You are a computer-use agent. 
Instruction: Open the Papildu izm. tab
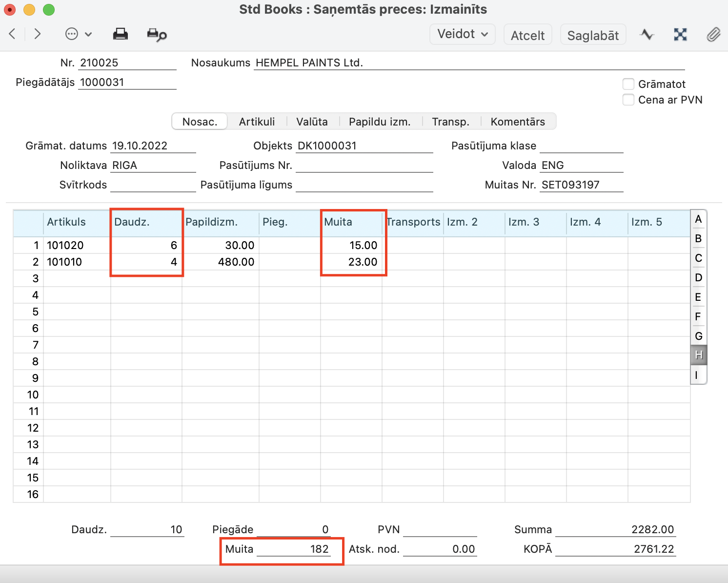(x=379, y=122)
